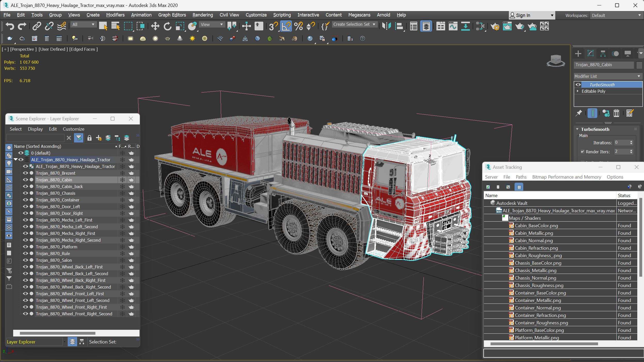Activate the Select and Rotate tool

point(167,26)
